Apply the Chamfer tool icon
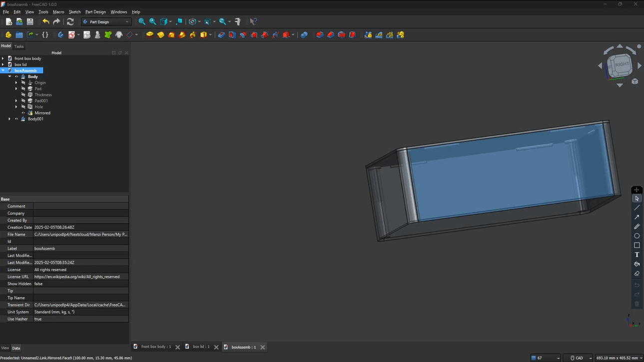The height and width of the screenshot is (362, 644). click(331, 35)
